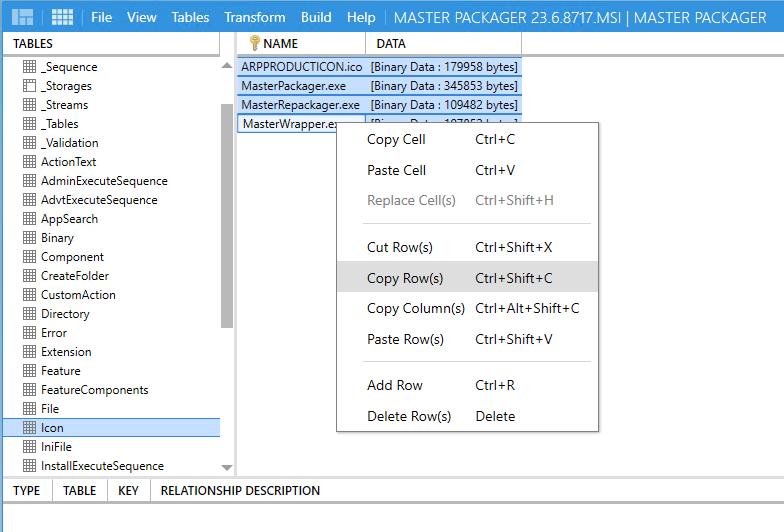Choose Paste Cell from context menu
This screenshot has width=784, height=532.
tap(468, 170)
